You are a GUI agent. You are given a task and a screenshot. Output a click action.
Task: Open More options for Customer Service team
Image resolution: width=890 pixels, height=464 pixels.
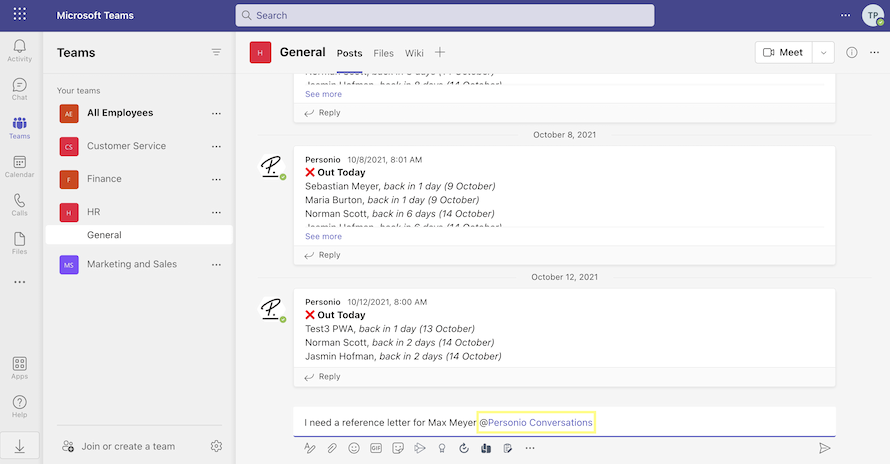(216, 146)
